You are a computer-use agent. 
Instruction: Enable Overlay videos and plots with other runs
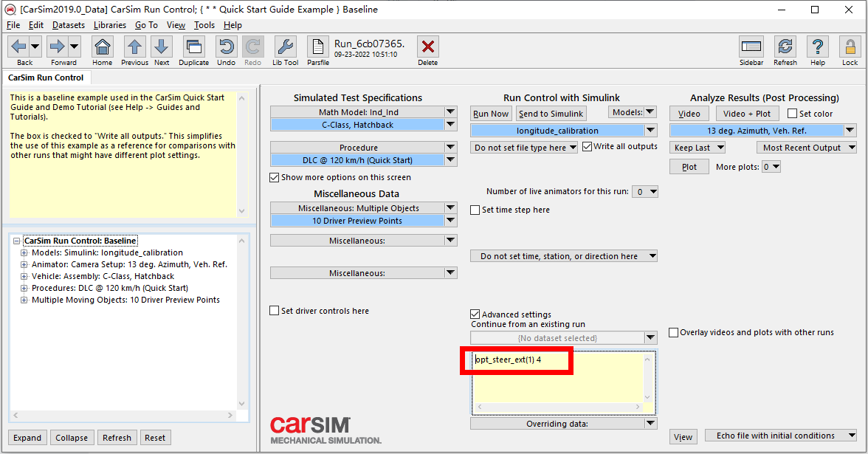click(x=674, y=332)
